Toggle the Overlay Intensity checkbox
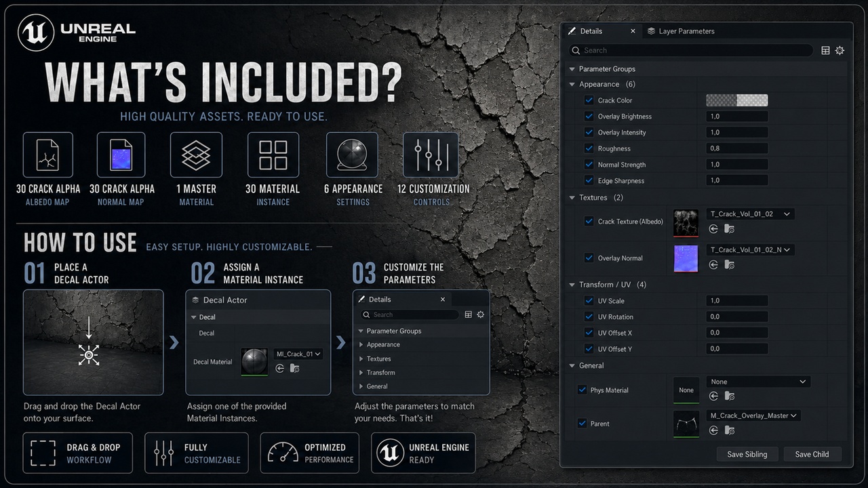 click(589, 133)
